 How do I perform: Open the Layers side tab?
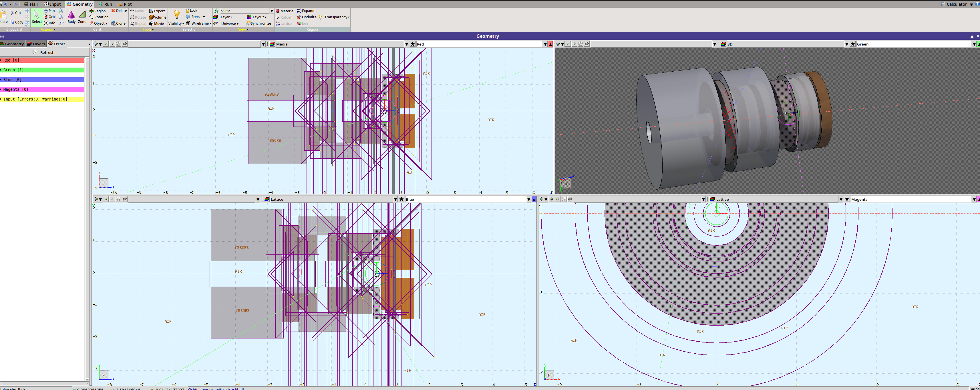coord(36,44)
